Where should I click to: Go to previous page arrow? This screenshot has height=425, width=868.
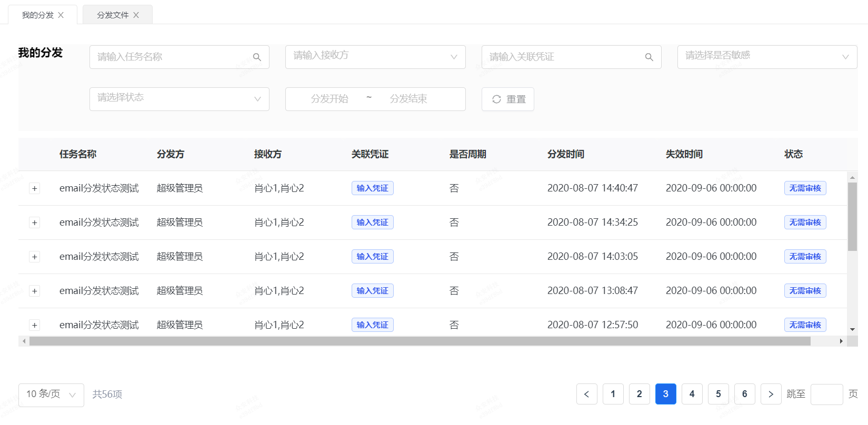(587, 394)
